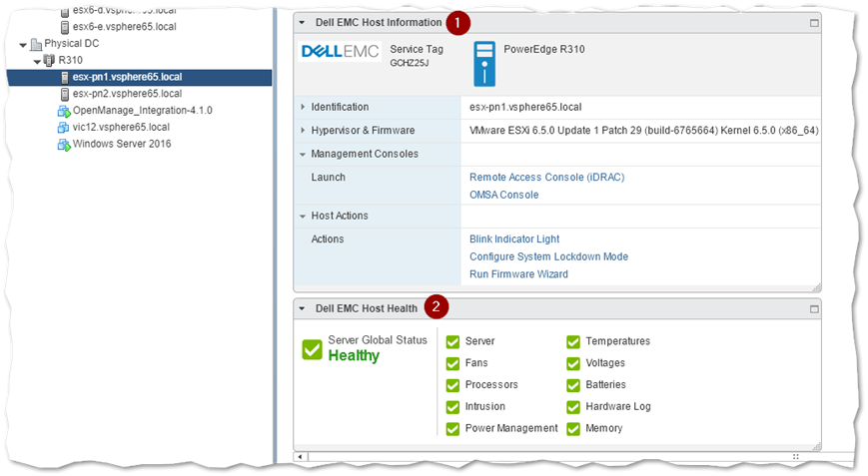The image size is (868, 476).
Task: Click the R310 cluster icon
Action: point(49,60)
